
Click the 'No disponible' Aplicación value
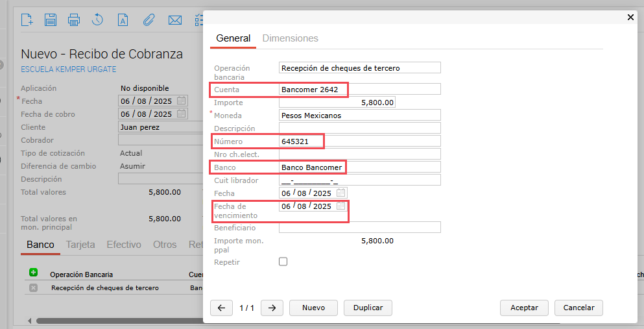(x=145, y=88)
